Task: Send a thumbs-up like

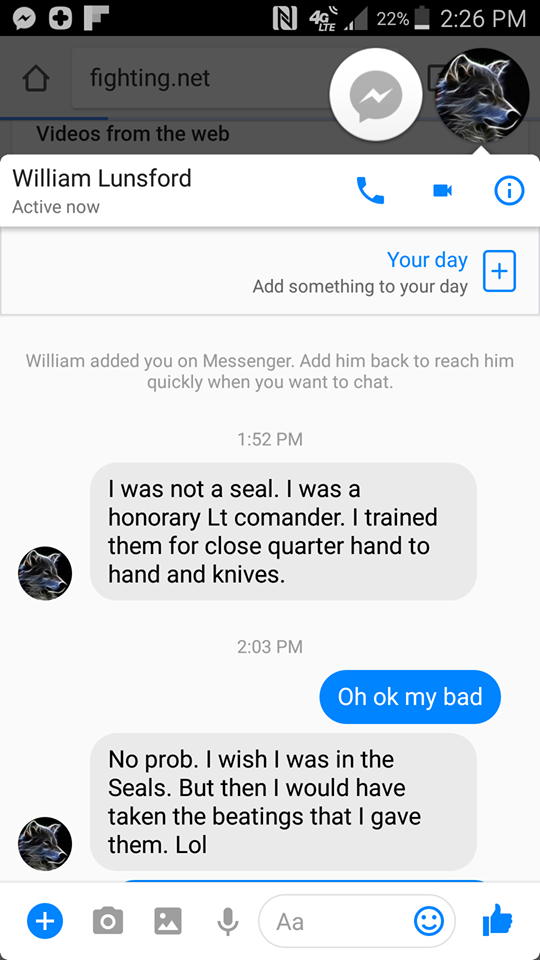Action: (x=497, y=920)
